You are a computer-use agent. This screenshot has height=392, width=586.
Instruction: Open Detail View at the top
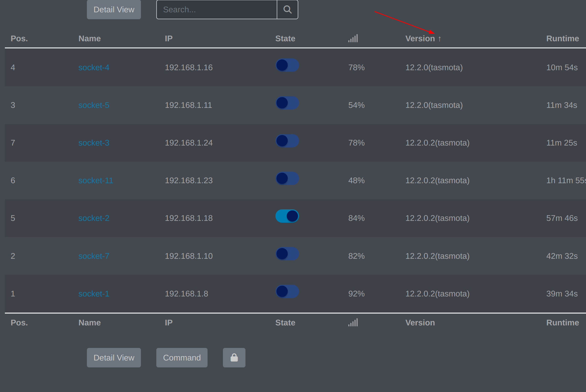tap(114, 9)
